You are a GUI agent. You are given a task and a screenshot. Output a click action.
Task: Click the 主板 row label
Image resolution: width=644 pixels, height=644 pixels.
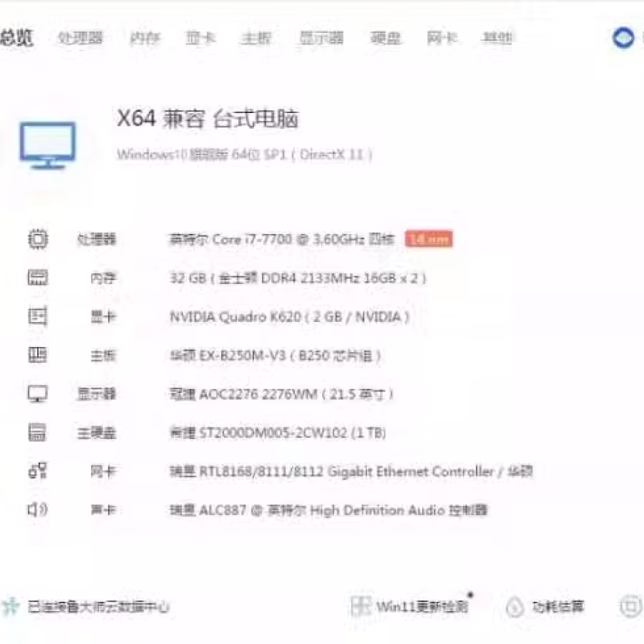[x=103, y=355]
